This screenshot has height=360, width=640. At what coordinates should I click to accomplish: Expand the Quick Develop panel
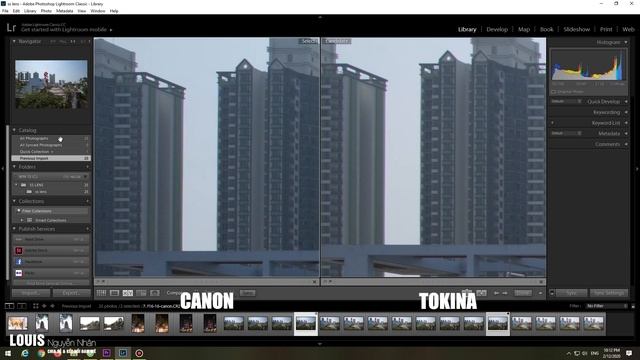pos(626,102)
